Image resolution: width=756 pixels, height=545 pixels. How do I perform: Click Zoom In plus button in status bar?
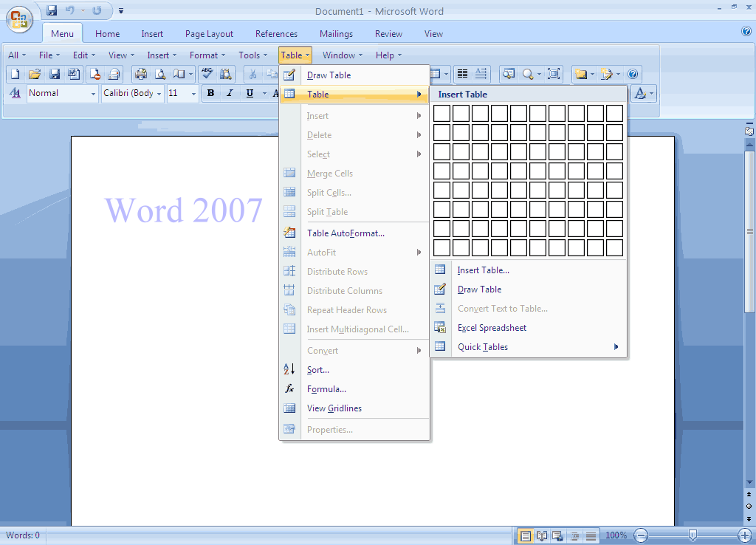(x=745, y=535)
